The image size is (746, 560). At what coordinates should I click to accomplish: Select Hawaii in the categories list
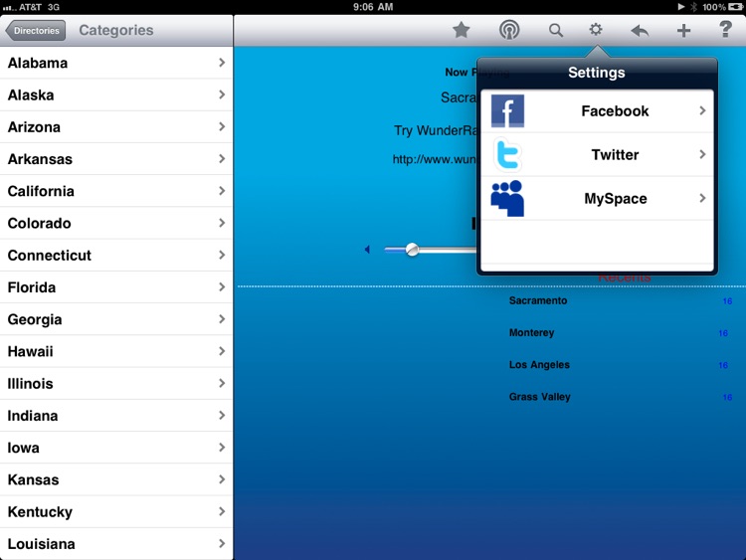(x=116, y=351)
